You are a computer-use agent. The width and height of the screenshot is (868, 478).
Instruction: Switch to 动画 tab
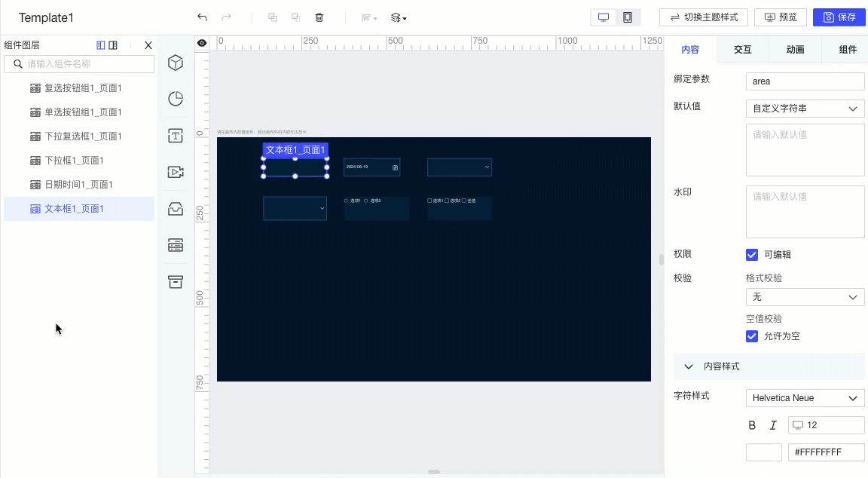point(795,49)
